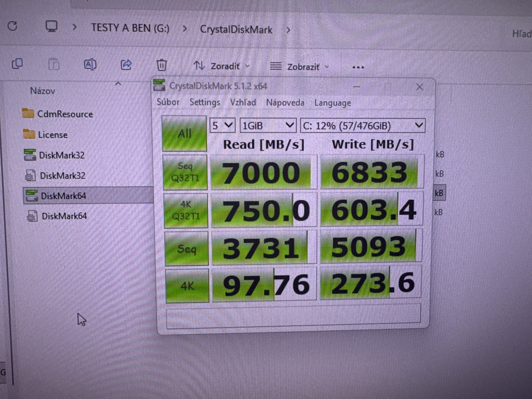Open the Zobraziť view dropdown

299,67
